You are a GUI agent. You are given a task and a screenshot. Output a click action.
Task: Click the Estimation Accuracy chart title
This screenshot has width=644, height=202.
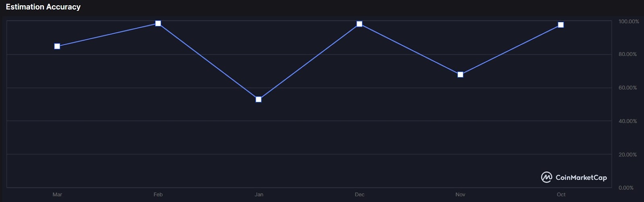pos(43,7)
